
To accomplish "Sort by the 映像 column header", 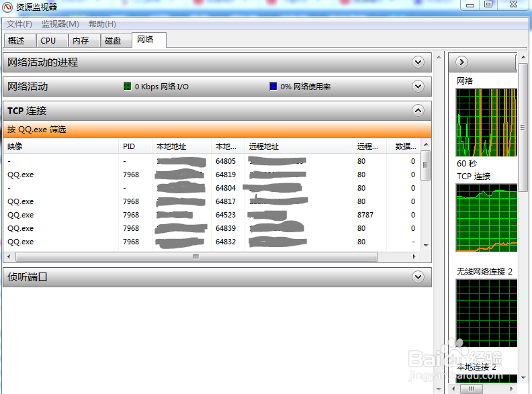I will 61,146.
